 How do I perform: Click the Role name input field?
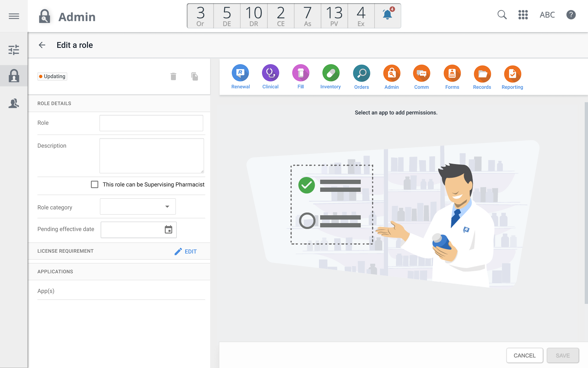[x=151, y=123]
